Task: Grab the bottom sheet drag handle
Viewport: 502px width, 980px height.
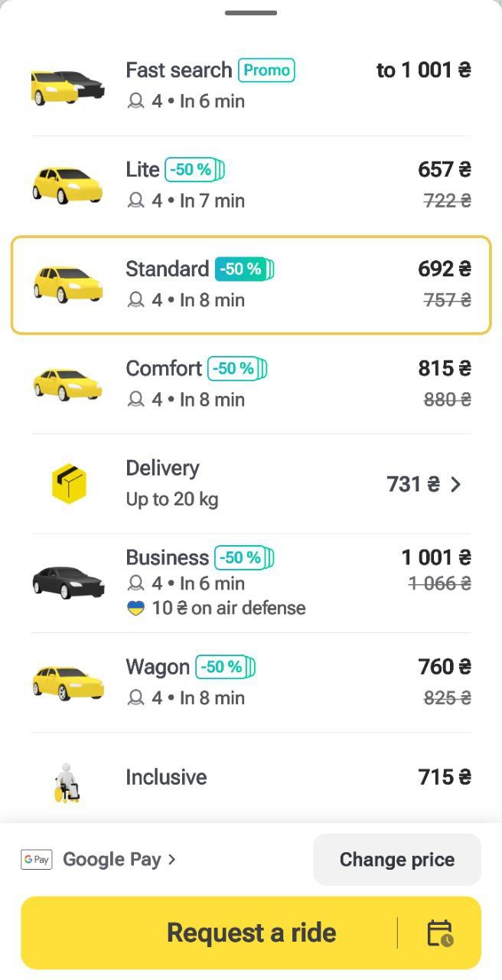Action: tap(251, 13)
